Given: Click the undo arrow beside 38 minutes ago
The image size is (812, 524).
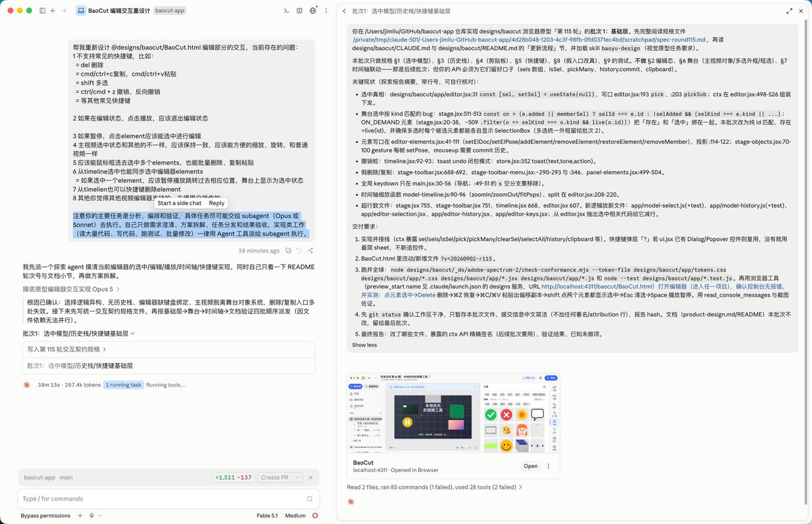Looking at the screenshot, I should 299,250.
